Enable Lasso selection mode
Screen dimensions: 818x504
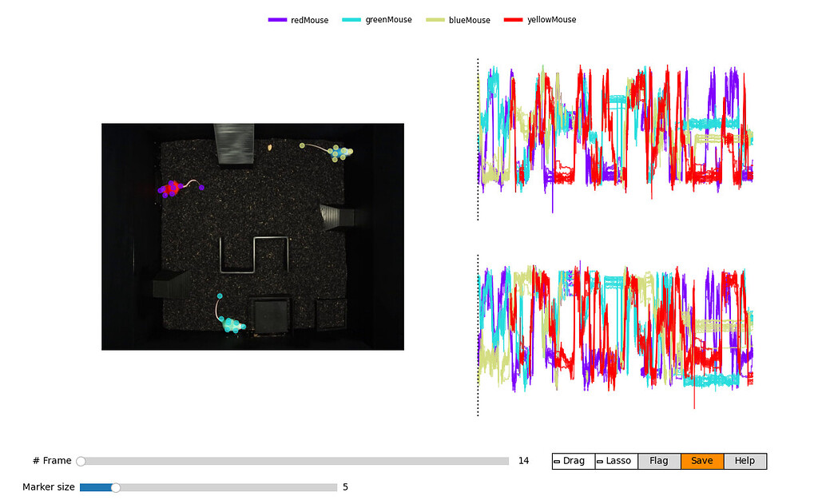[x=616, y=461]
